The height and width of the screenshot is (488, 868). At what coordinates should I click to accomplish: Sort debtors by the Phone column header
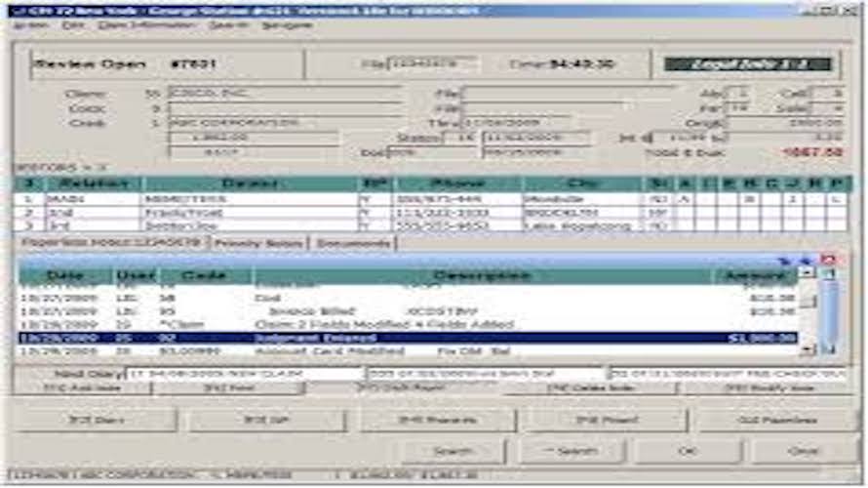click(458, 183)
